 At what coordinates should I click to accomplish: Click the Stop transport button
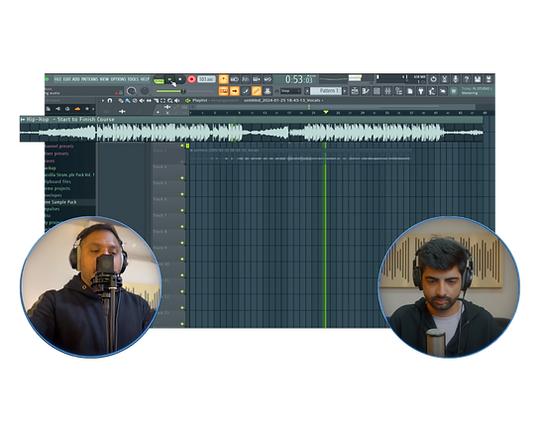(180, 79)
